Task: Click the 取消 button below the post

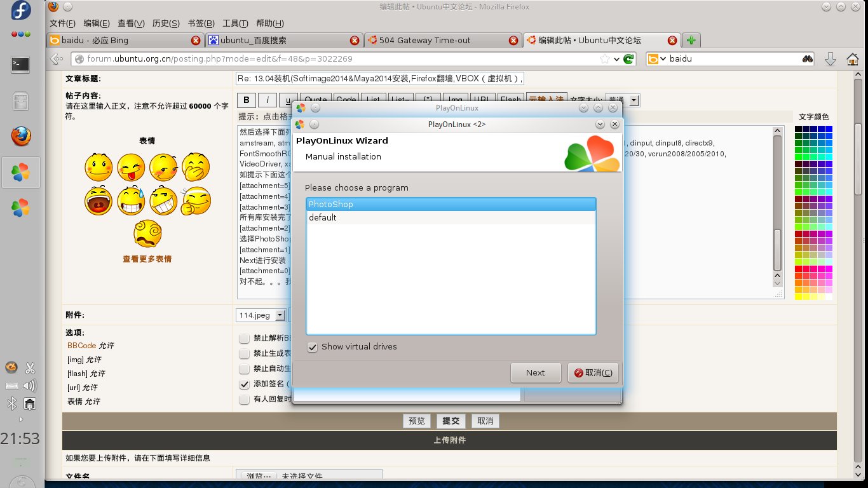Action: coord(485,421)
